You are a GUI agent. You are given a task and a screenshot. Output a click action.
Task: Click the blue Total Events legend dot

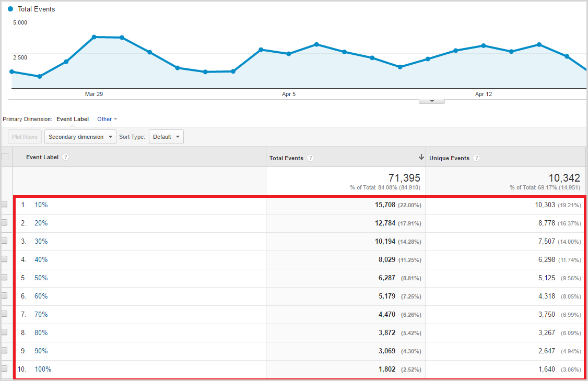10,9
